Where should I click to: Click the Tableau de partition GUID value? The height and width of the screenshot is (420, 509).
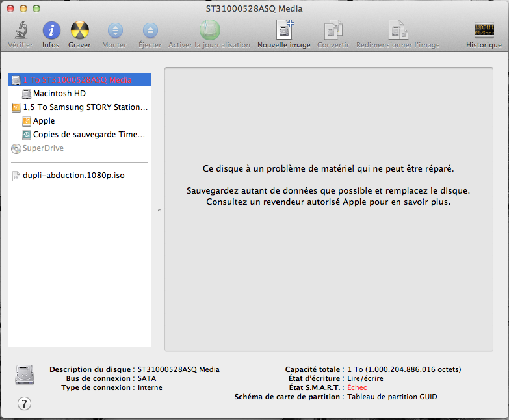[392, 397]
